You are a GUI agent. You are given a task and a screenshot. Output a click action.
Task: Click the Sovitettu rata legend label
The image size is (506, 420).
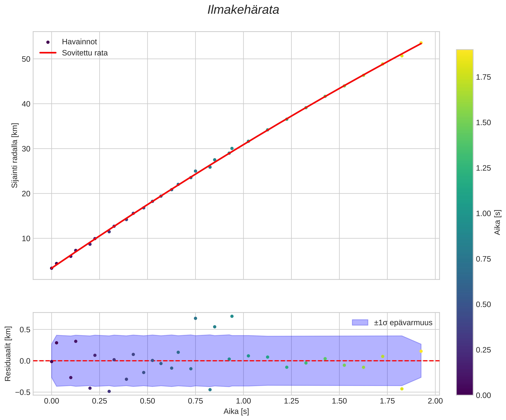coord(85,53)
